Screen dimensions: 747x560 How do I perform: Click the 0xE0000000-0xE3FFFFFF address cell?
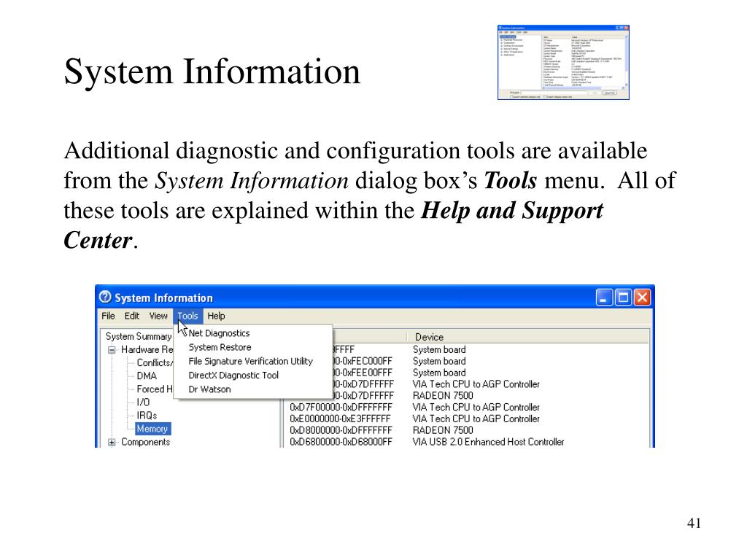(340, 419)
